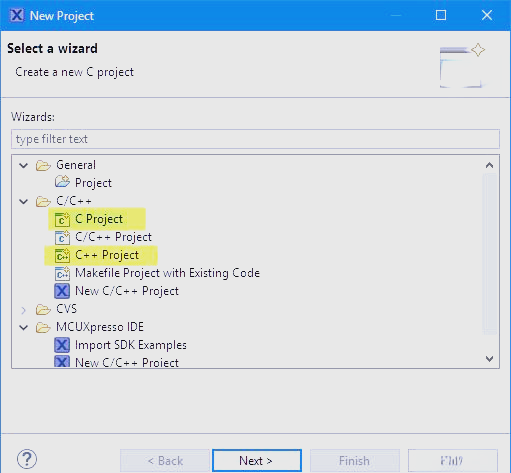Click the Makefile Project with Existing Code icon
Image resolution: width=511 pixels, height=473 pixels.
pos(62,273)
